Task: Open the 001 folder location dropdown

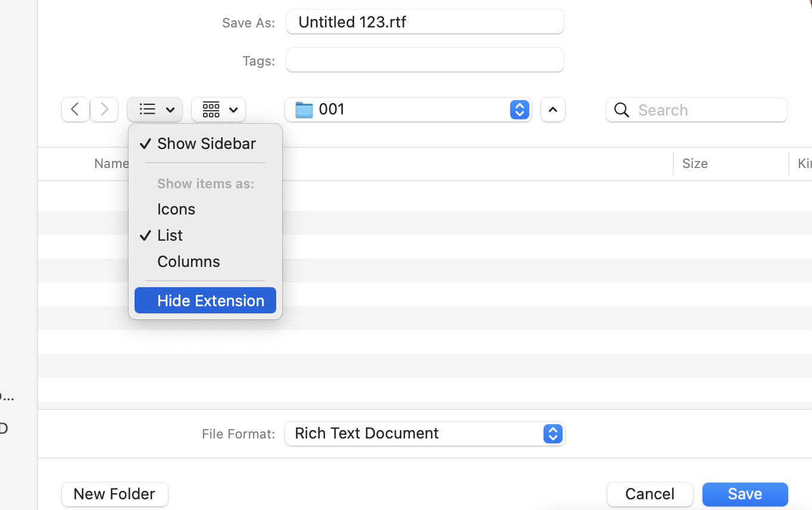Action: pyautogui.click(x=519, y=110)
